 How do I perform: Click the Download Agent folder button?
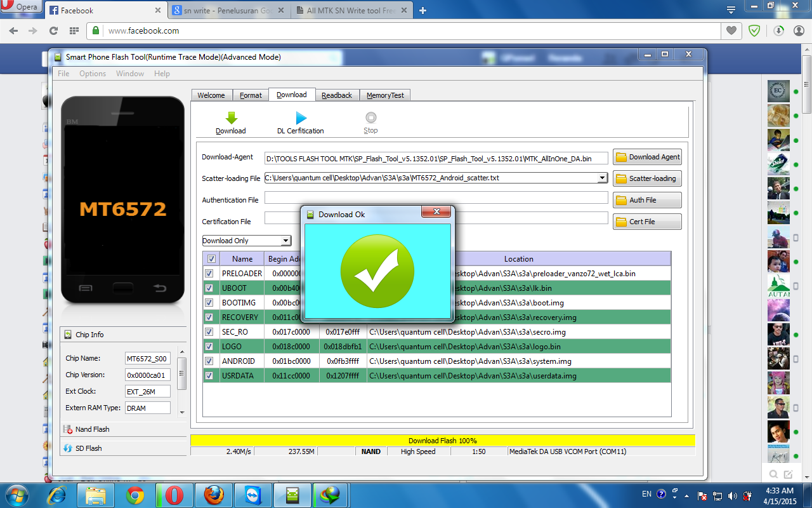click(x=647, y=157)
